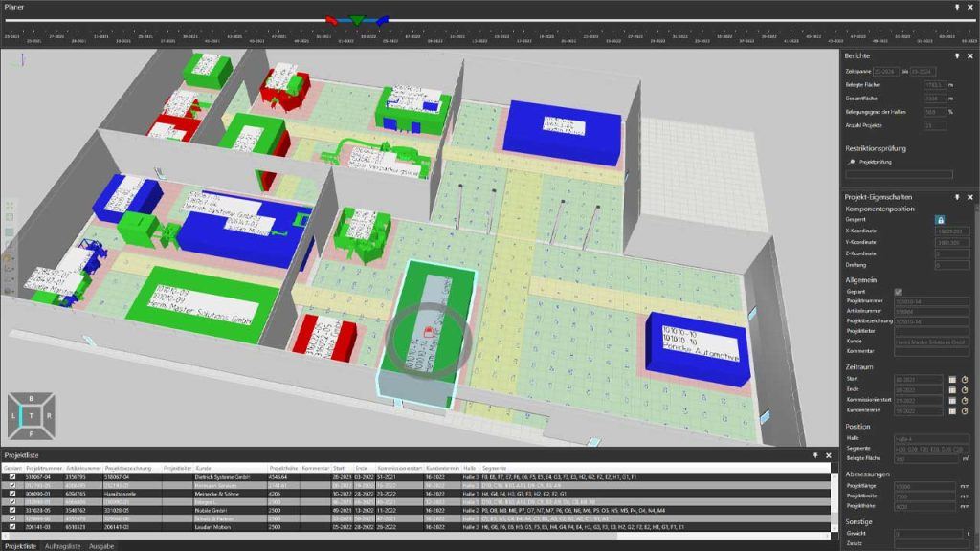Viewport: 980px width, 551px height.
Task: Click the red timeline range handle
Action: pos(331,19)
